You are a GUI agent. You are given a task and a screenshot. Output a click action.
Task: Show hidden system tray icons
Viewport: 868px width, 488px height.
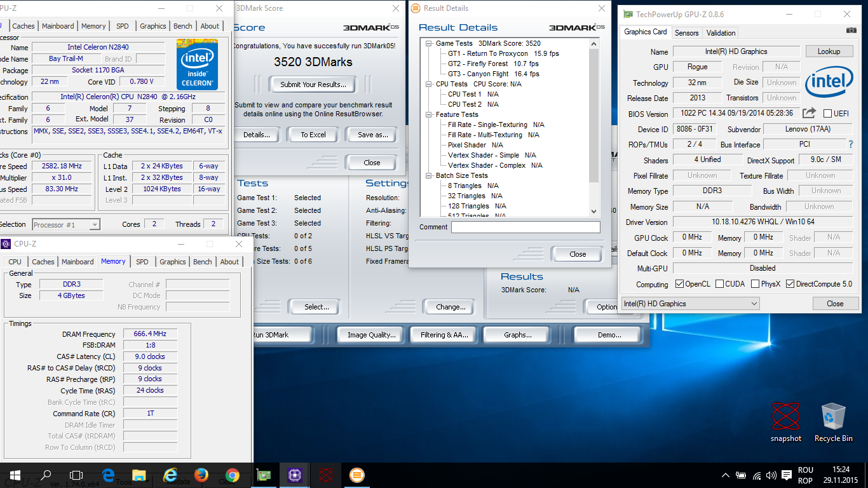pos(726,475)
